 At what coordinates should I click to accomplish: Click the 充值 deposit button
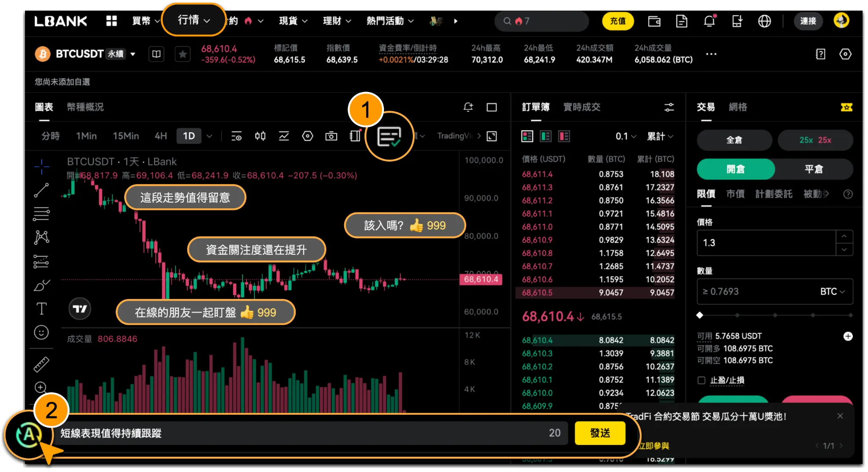[x=618, y=21]
